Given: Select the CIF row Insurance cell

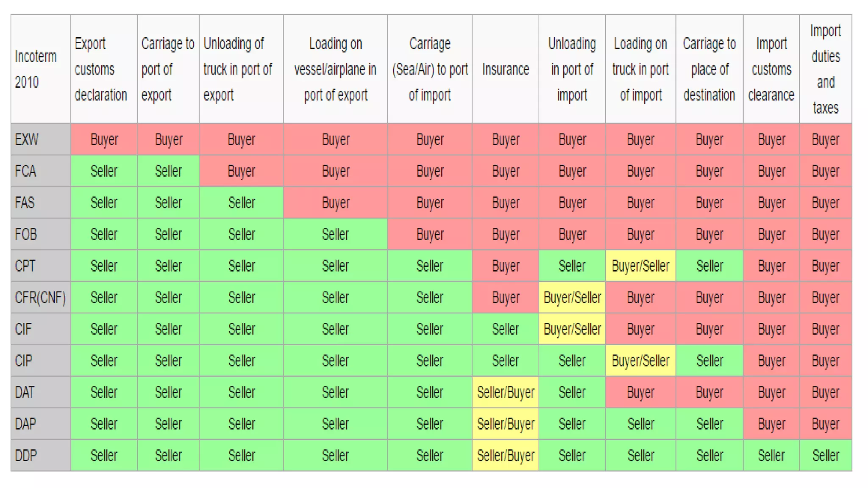Looking at the screenshot, I should (x=506, y=329).
